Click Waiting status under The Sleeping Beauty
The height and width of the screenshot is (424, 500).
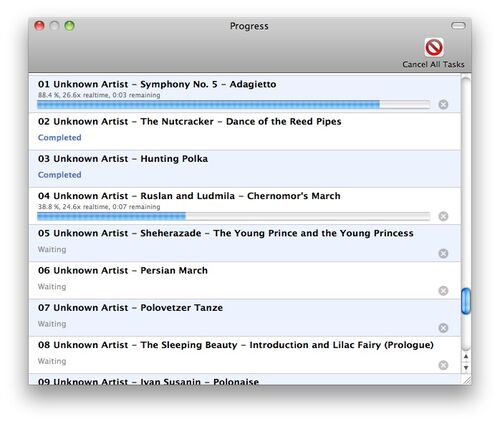pyautogui.click(x=52, y=361)
